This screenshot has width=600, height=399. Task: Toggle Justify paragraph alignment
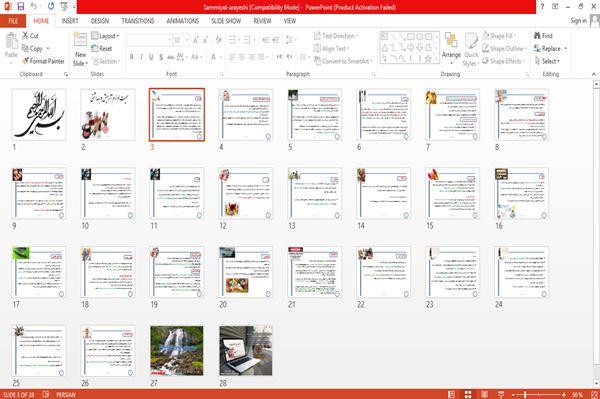pyautogui.click(x=261, y=57)
